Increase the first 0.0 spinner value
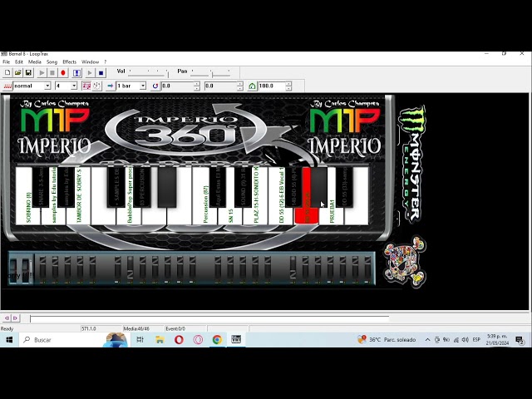 (197, 83)
